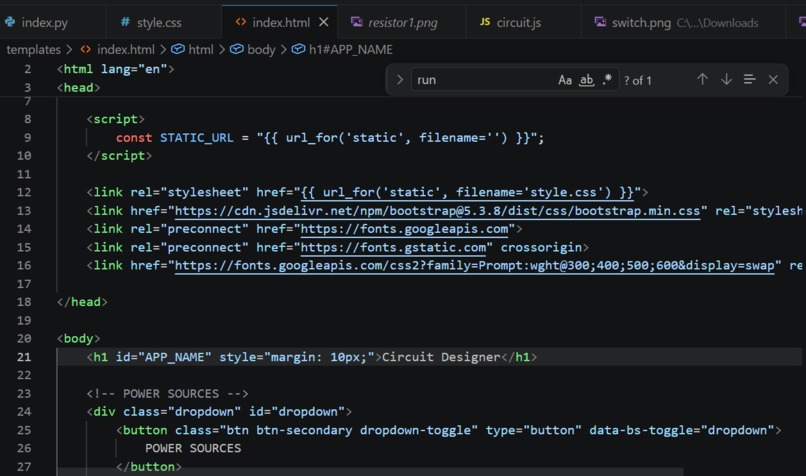Screen dimensions: 806x476
Task: Click the HTML icon on index.html tab
Action: [241, 22]
